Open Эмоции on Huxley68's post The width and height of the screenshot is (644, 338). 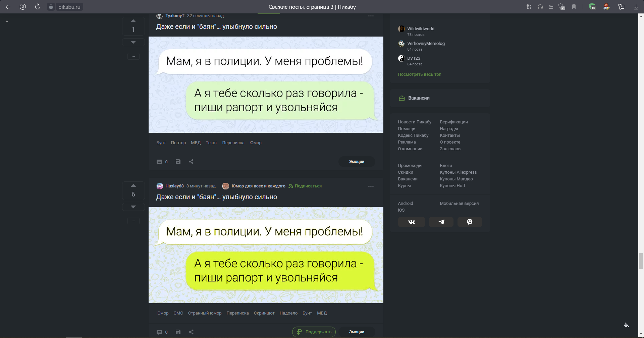[x=357, y=332]
